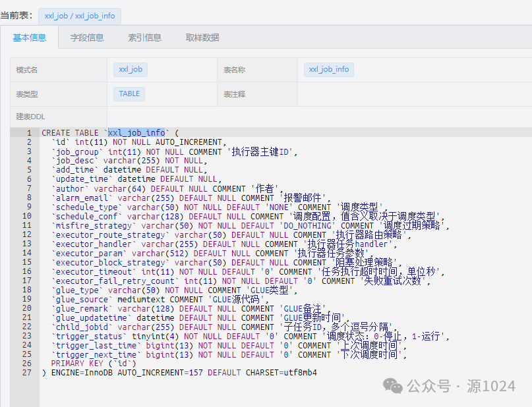Click the `child_jobid` column line

(224, 327)
